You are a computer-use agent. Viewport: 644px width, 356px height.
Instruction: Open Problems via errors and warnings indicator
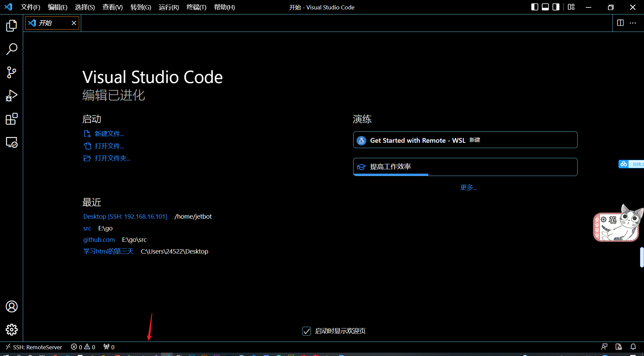click(x=83, y=347)
